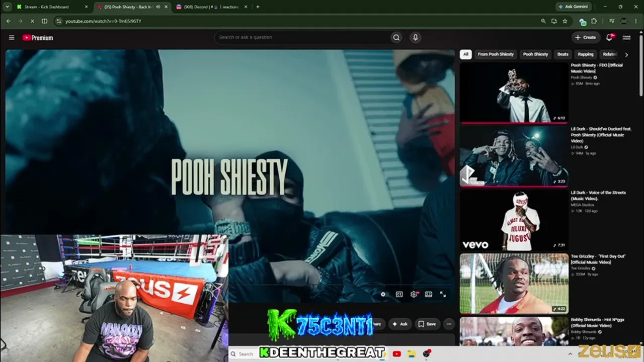Mute the Pooh Shiesty tab audio
The height and width of the screenshot is (362, 644).
point(158,7)
